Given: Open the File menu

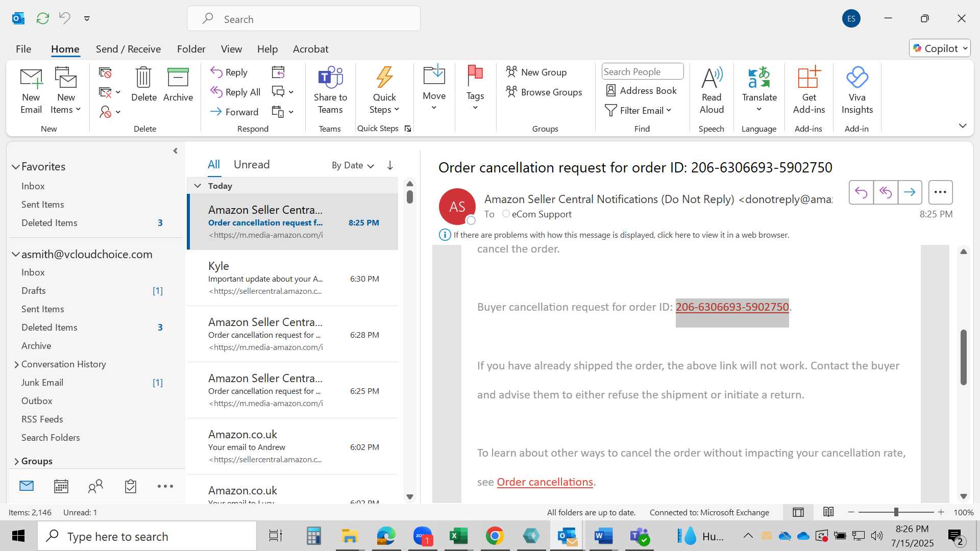Looking at the screenshot, I should 23,49.
